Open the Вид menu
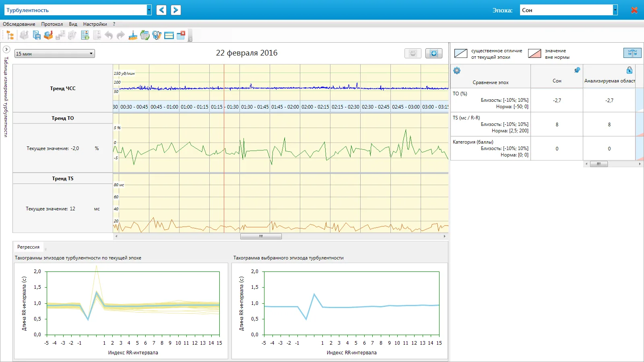 (x=73, y=24)
